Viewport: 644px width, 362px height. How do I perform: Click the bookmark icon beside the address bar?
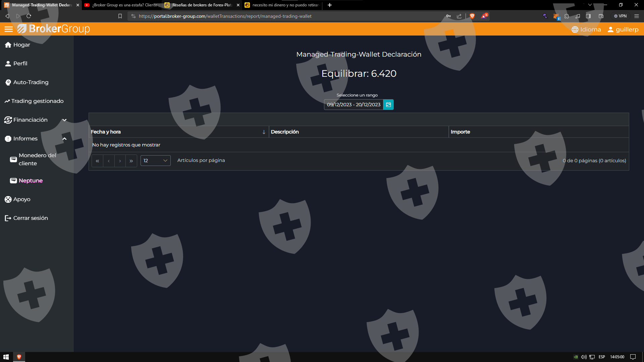pyautogui.click(x=120, y=16)
